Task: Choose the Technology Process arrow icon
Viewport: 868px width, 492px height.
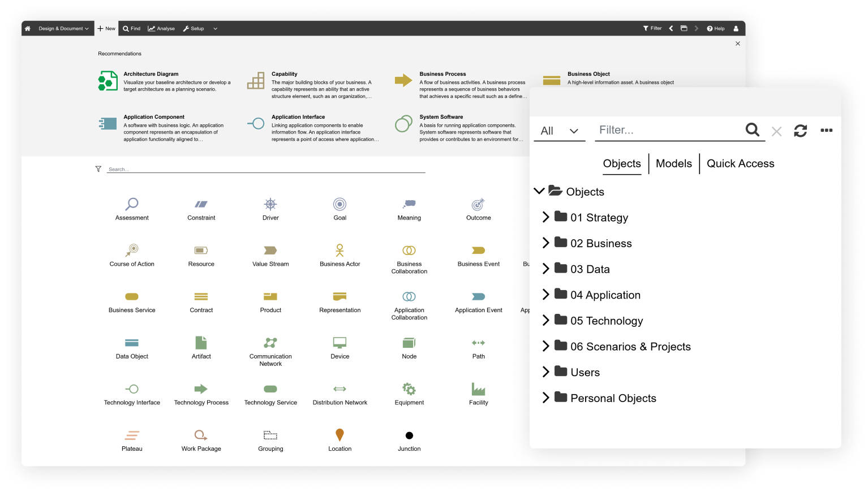Action: pyautogui.click(x=201, y=389)
